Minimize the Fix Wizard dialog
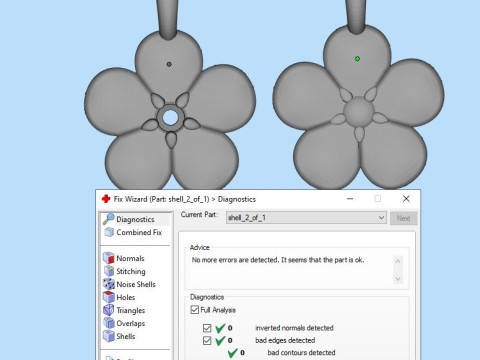 350,199
